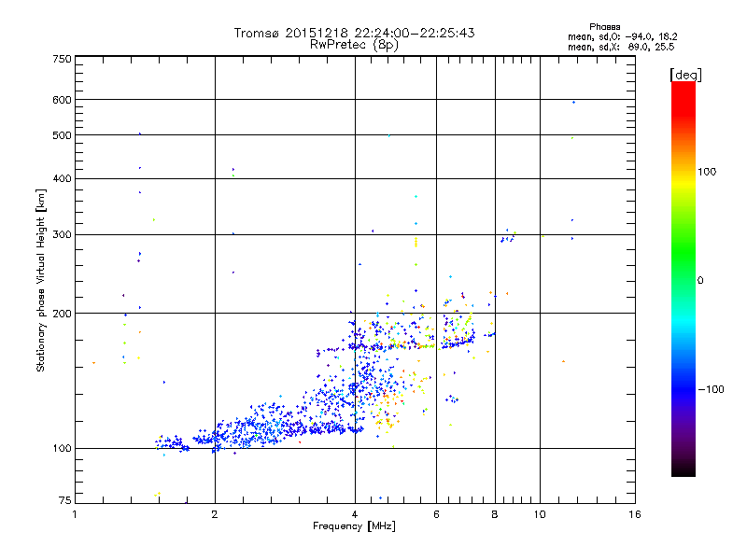Click the x-axis title "Frequency [MHz]"
747x560 pixels.
pyautogui.click(x=354, y=526)
